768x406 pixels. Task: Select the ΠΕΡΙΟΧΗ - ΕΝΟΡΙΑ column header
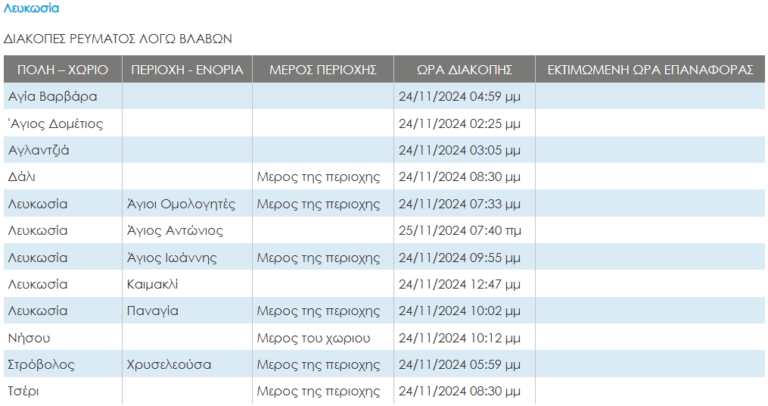[x=186, y=70]
